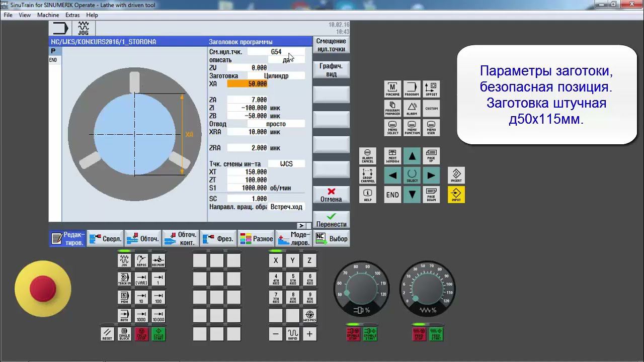Expand more softkeys with the > arrow
This screenshot has height=362, width=644.
(x=302, y=226)
